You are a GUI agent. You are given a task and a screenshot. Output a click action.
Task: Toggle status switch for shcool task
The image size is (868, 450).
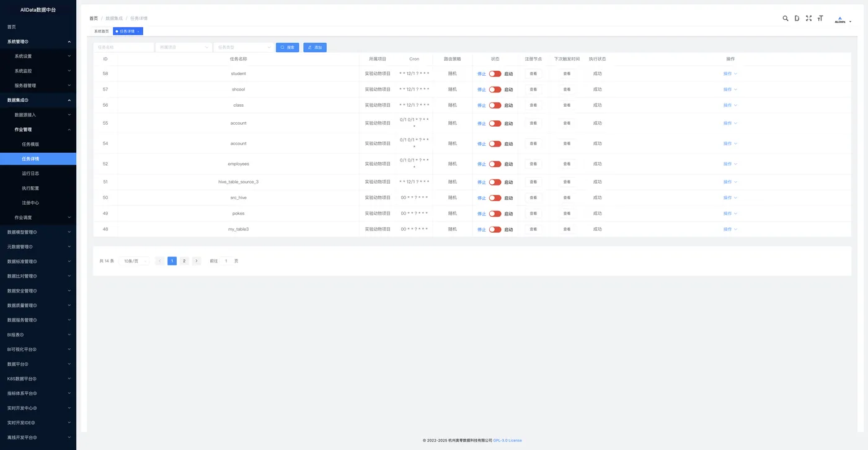[x=495, y=89]
